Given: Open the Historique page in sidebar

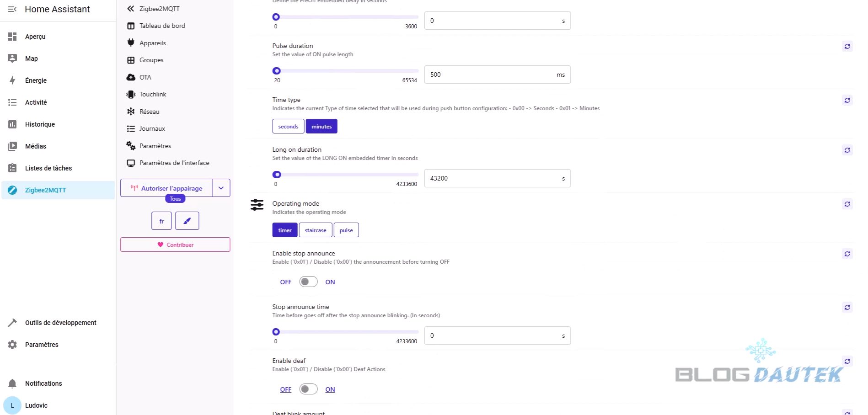Looking at the screenshot, I should pos(40,124).
